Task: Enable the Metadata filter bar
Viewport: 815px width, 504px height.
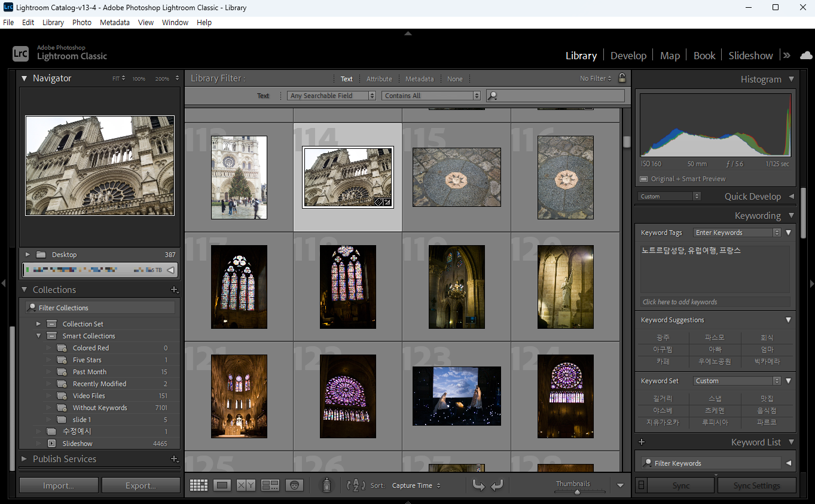Action: point(420,79)
